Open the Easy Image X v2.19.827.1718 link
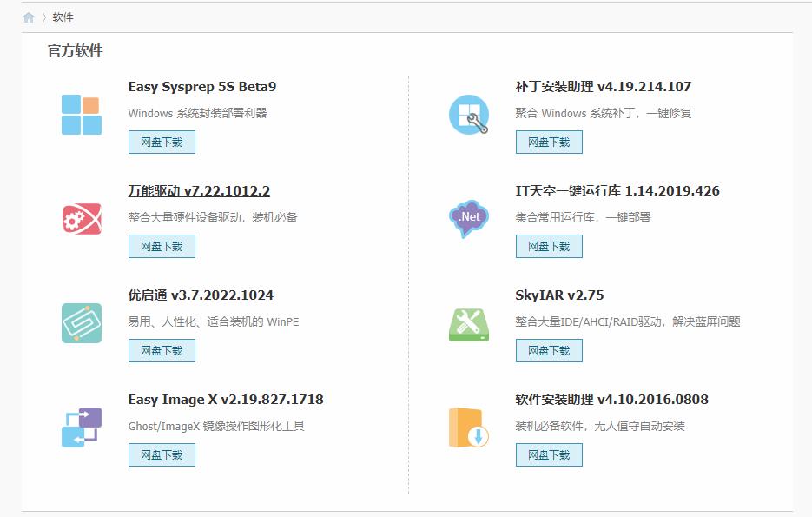The height and width of the screenshot is (517, 812). point(226,400)
